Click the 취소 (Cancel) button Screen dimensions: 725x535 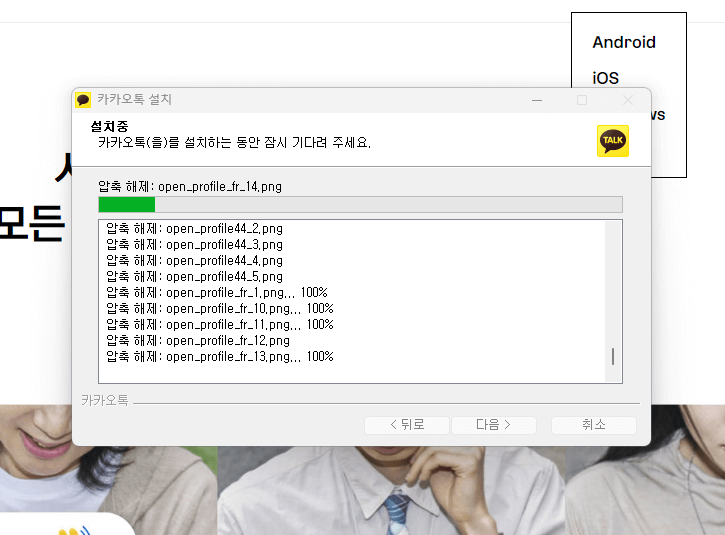point(594,425)
